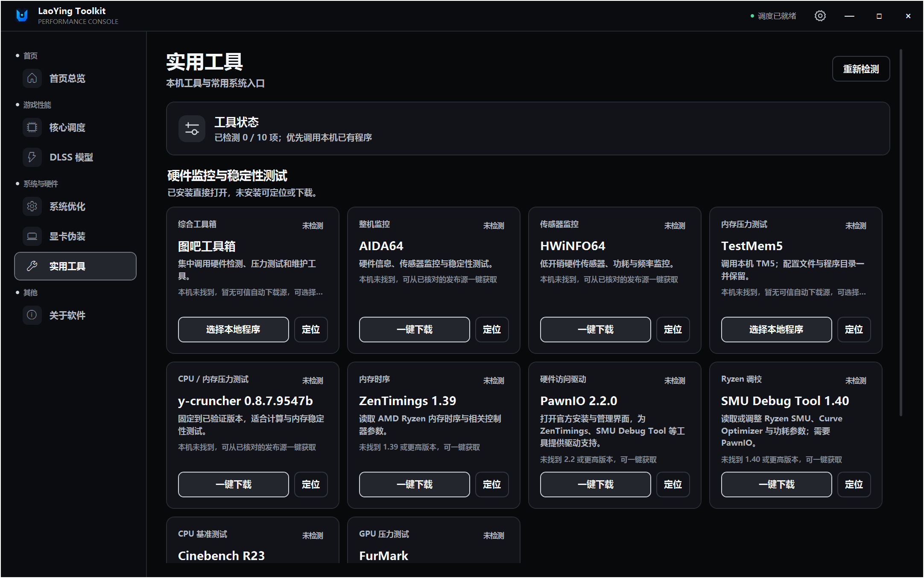
Task: Click the CPU 基准测试 category label
Action: (x=202, y=534)
